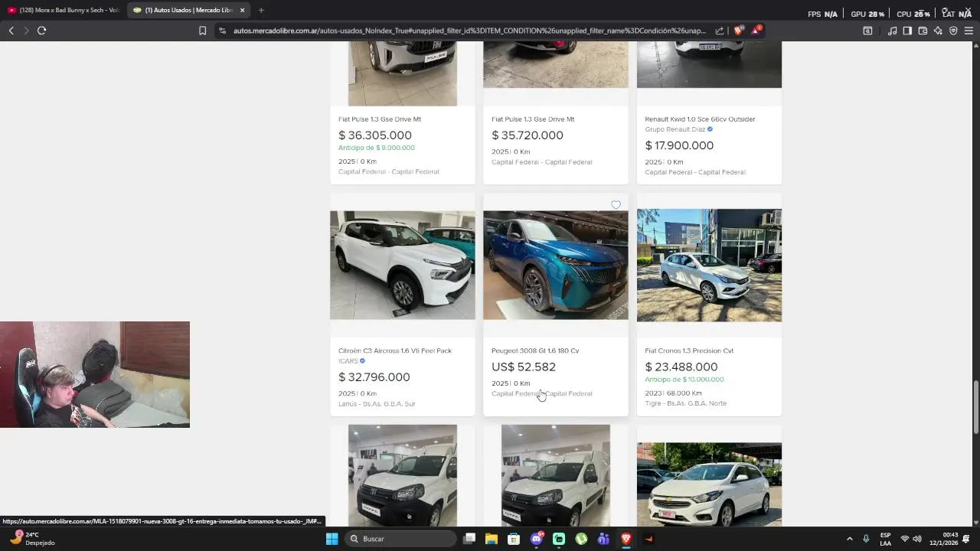
Task: Click price $ 32.796.000
Action: tap(374, 377)
